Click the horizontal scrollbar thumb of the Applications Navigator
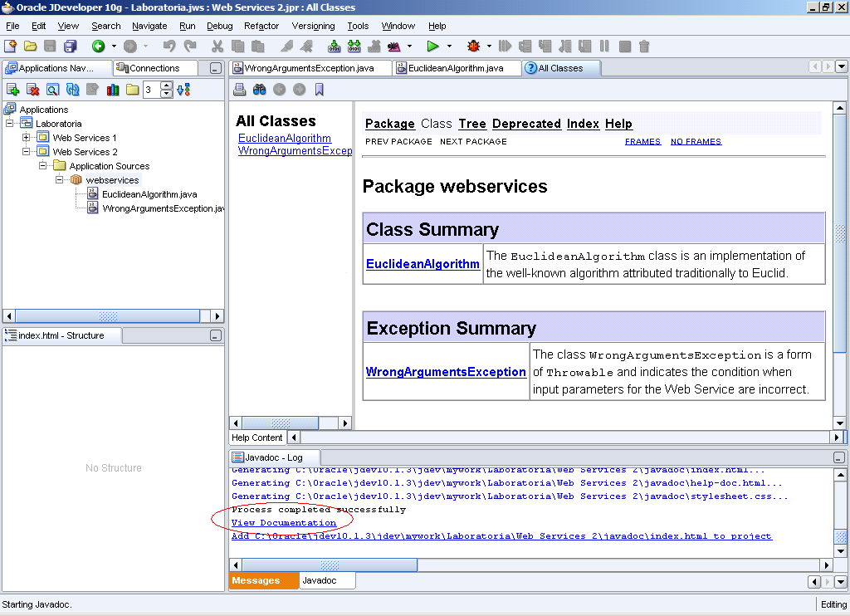 tap(108, 316)
